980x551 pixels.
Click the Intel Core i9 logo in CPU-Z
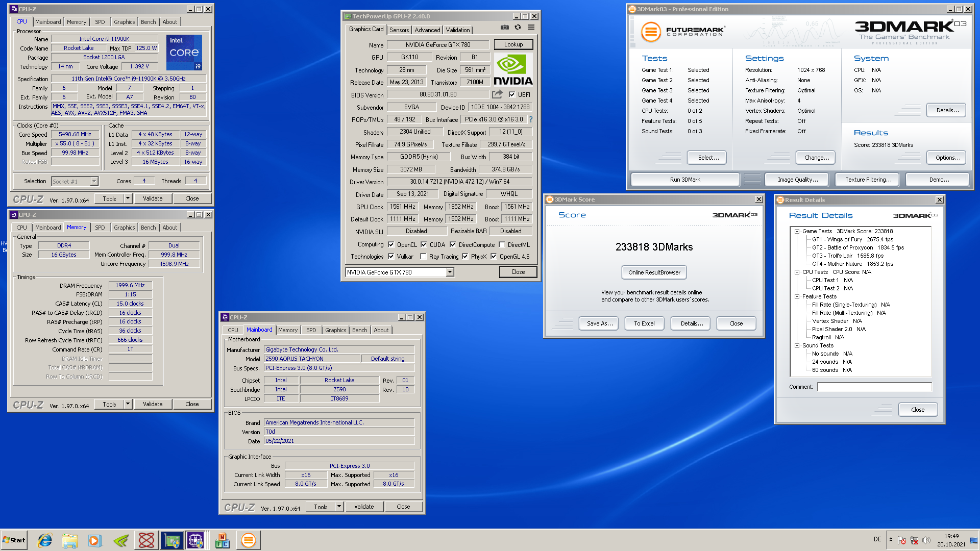click(184, 53)
